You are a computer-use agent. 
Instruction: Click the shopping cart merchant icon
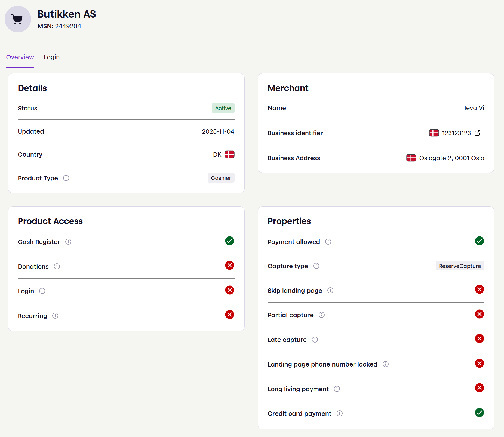(x=17, y=19)
